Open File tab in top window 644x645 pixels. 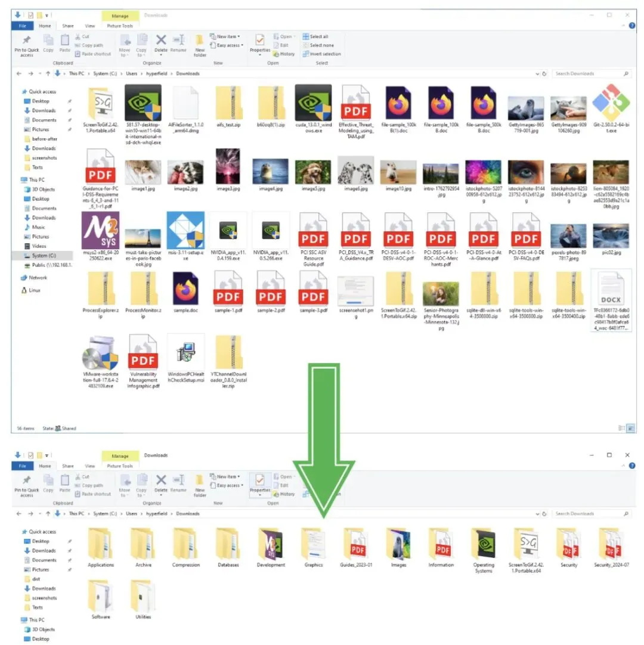coord(23,26)
